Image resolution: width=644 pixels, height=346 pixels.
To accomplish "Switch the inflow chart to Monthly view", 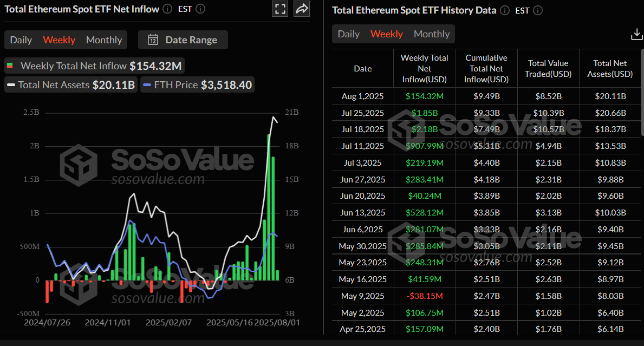I will [103, 39].
